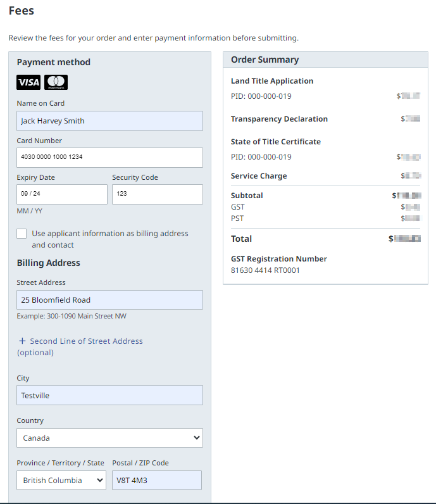Click the Transparency Declaration line item
The image size is (436, 504).
279,119
